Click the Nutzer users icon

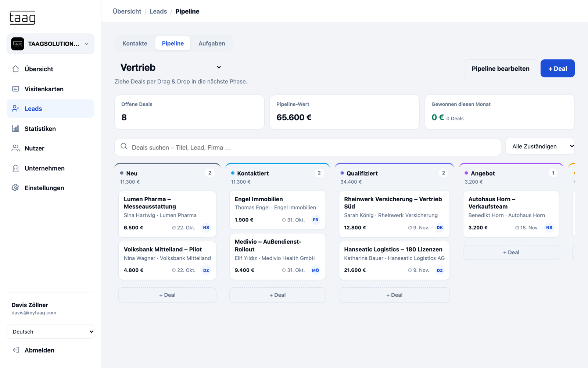15,148
